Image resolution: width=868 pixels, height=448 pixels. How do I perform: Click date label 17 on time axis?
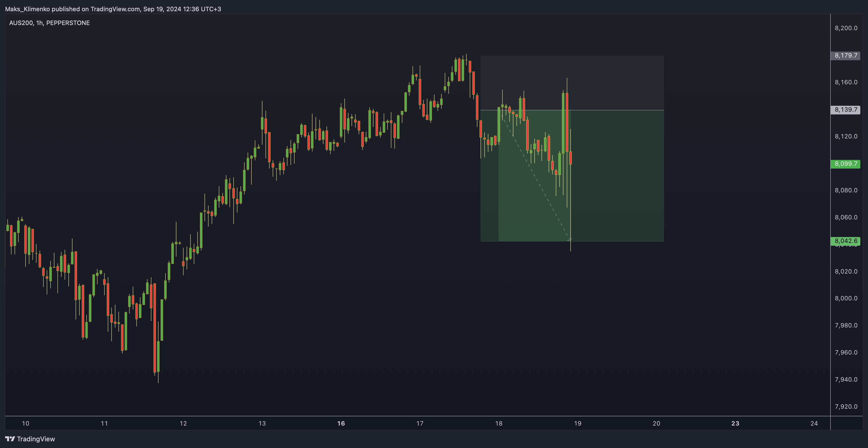420,423
